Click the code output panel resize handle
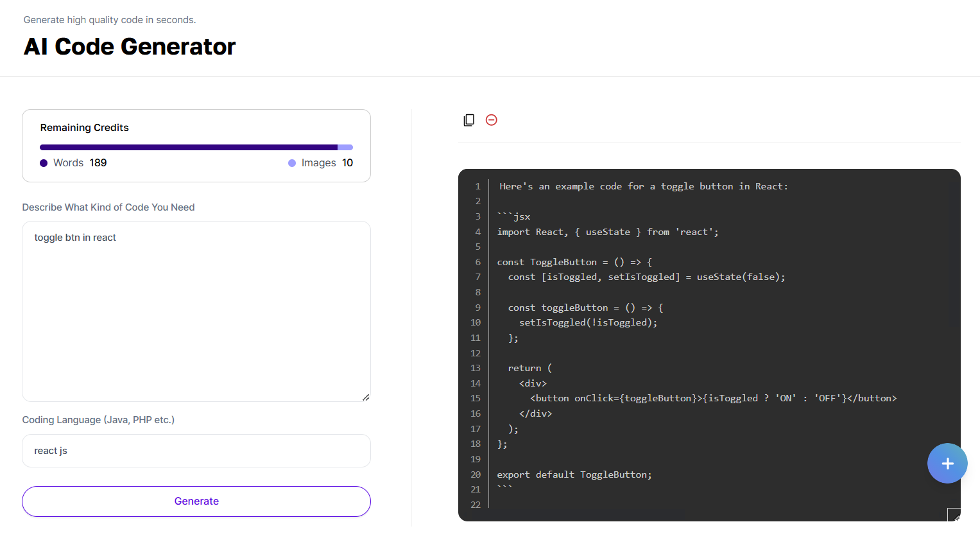Viewport: 980px width, 540px height. 954,514
